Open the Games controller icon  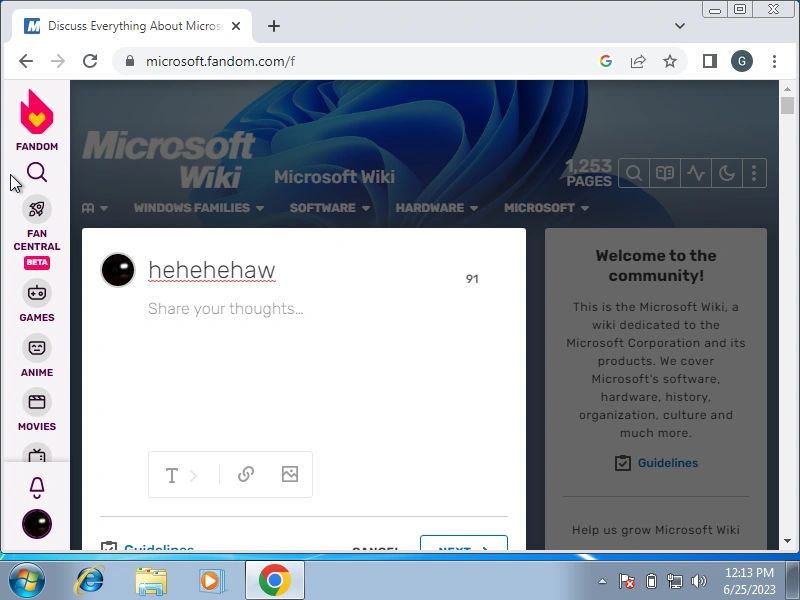click(37, 293)
